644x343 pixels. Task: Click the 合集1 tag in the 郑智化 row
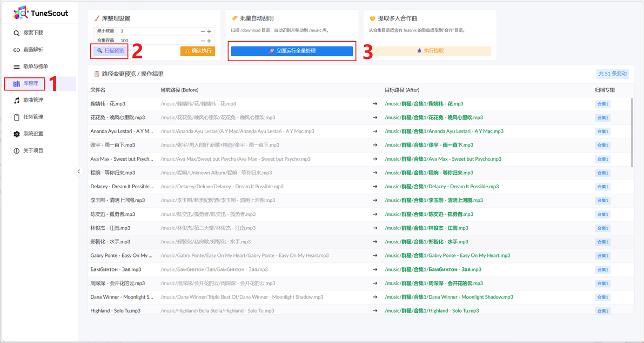[x=602, y=242]
